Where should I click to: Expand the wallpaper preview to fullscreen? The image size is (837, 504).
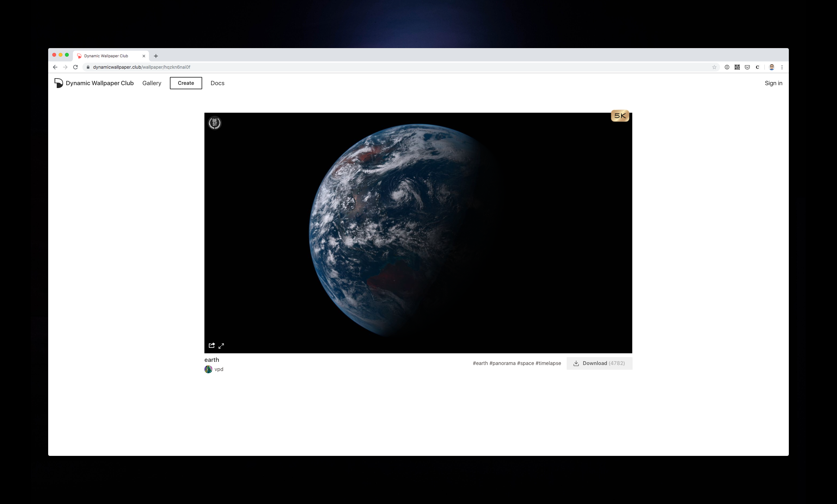click(221, 345)
